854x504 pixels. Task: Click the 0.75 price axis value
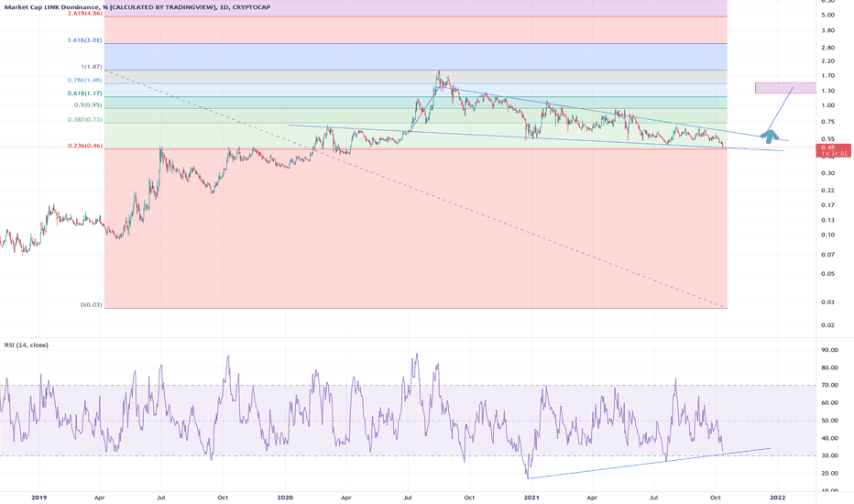[827, 122]
